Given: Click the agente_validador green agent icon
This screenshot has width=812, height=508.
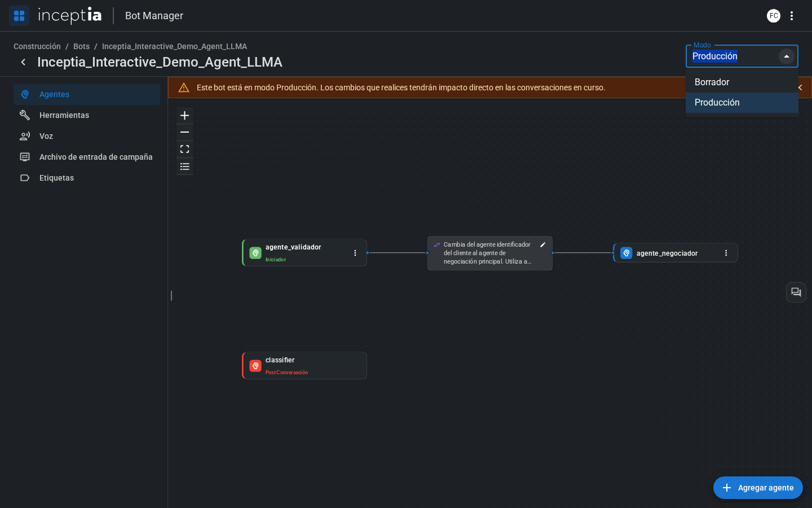Looking at the screenshot, I should pyautogui.click(x=255, y=253).
